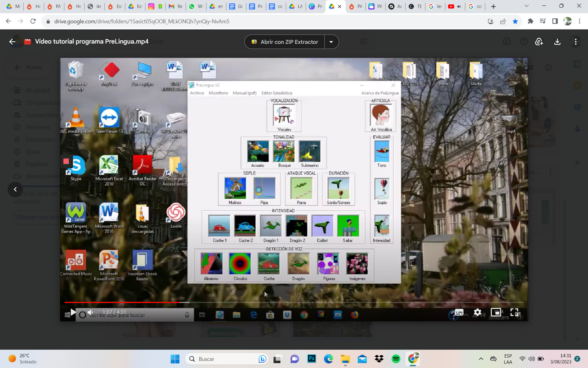Image resolution: width=588 pixels, height=368 pixels.
Task: Download the video file
Action: click(x=557, y=42)
